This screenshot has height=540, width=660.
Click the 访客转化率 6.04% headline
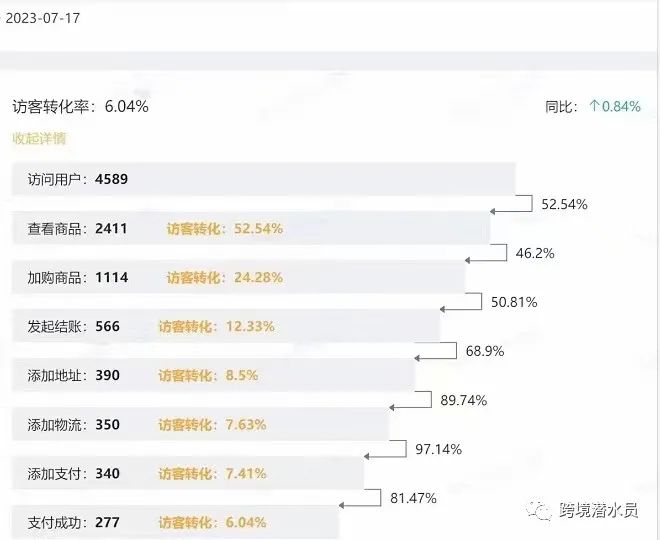coord(80,106)
